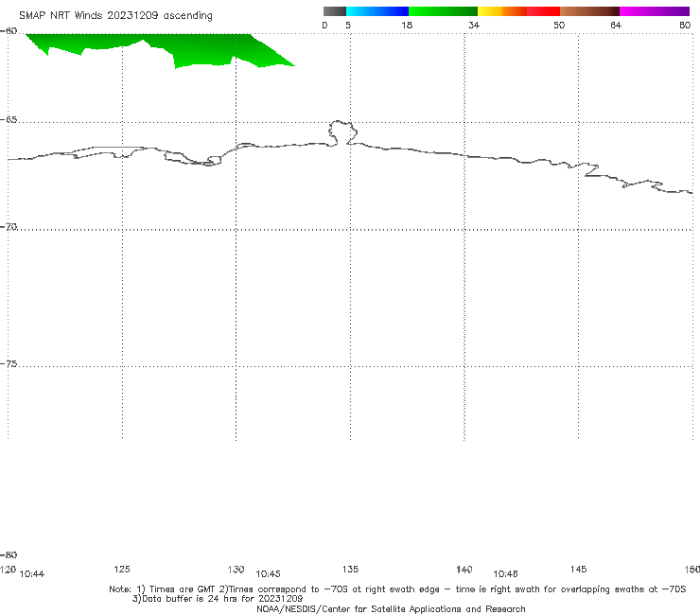Click the color bar label '64'
Screen dimensions: 700x615
616,25
